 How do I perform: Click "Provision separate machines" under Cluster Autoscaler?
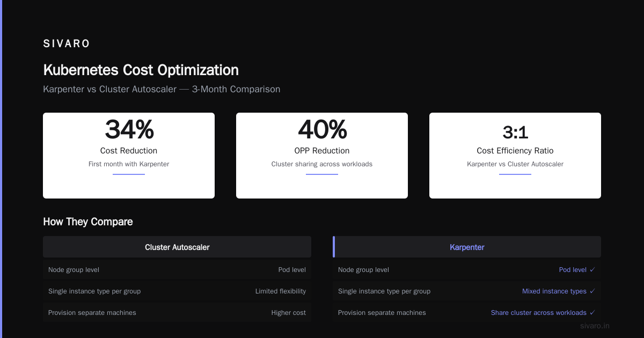[92, 313]
